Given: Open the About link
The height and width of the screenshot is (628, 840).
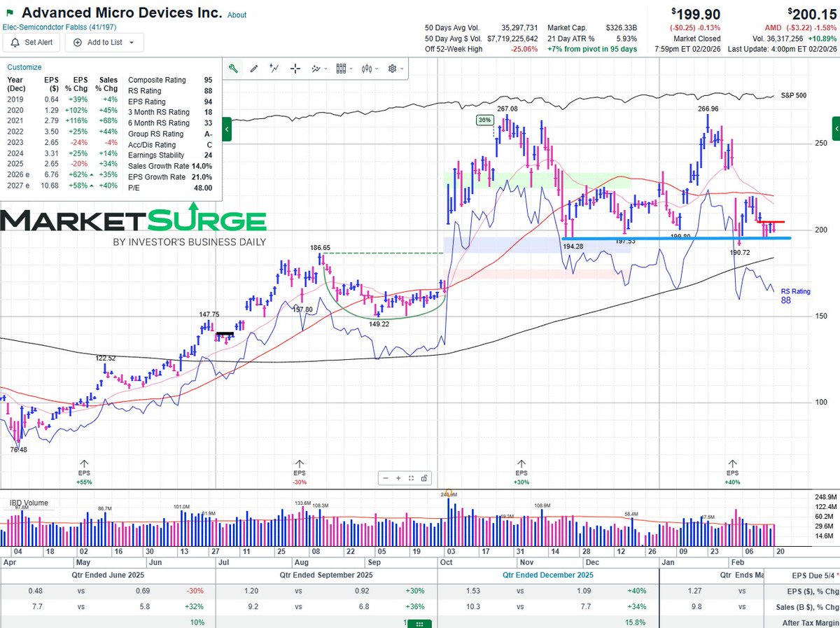Looking at the screenshot, I should tap(237, 15).
